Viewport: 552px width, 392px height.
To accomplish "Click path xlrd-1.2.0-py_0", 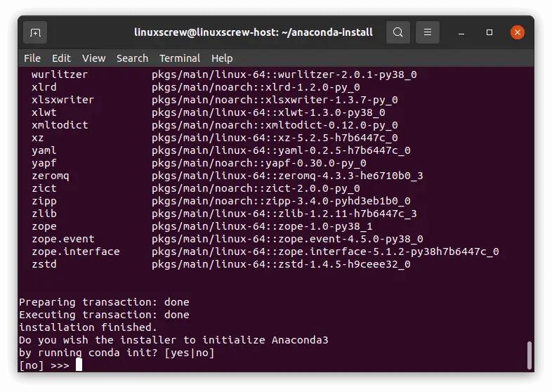I will tap(313, 87).
